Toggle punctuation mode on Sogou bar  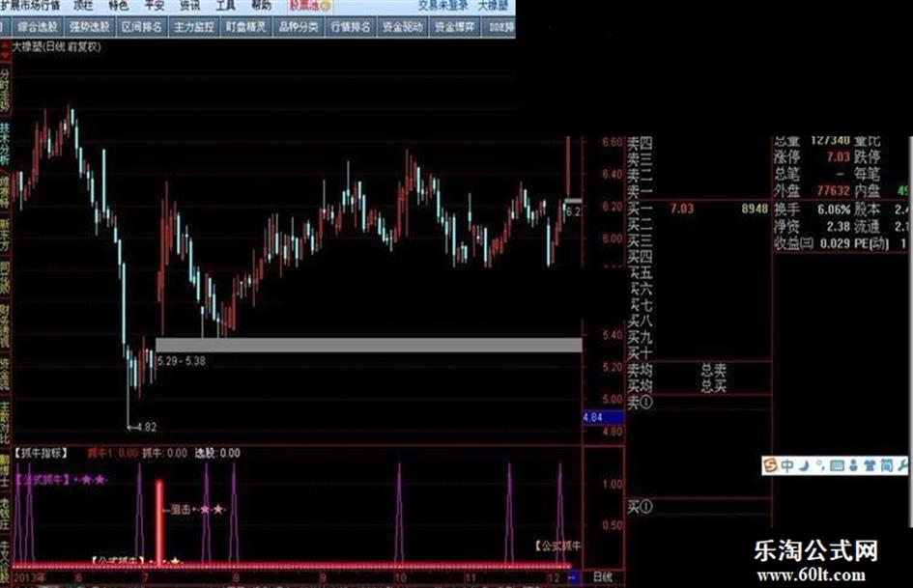[x=820, y=465]
